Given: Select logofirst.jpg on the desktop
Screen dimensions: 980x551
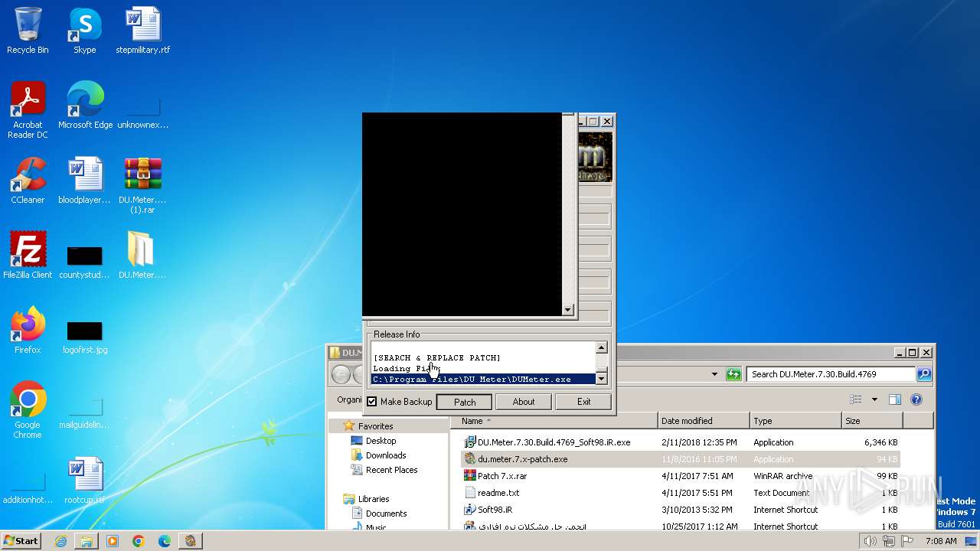Looking at the screenshot, I should click(x=84, y=337).
